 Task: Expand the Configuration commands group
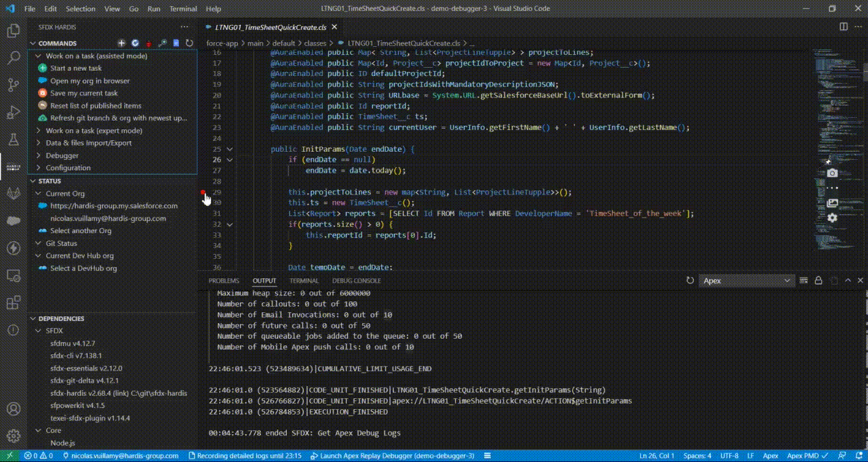click(39, 168)
